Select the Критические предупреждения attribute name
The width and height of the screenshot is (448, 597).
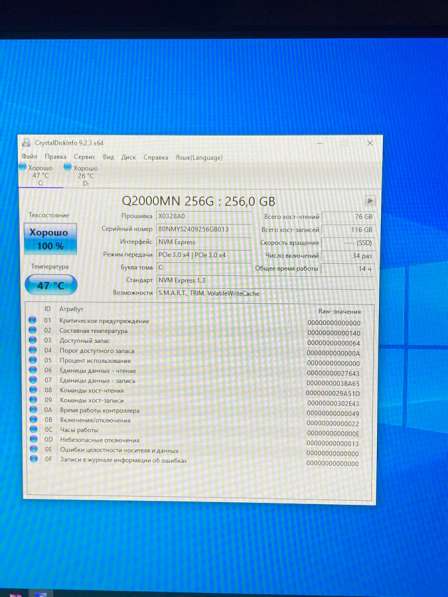click(x=104, y=321)
